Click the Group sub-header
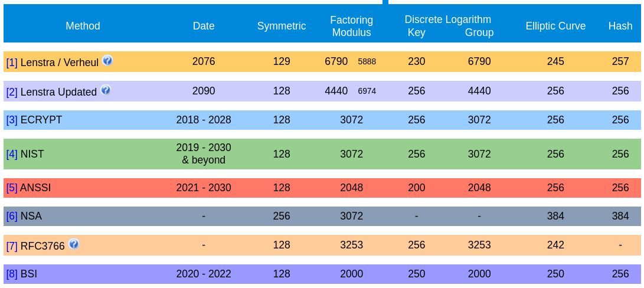 479,32
